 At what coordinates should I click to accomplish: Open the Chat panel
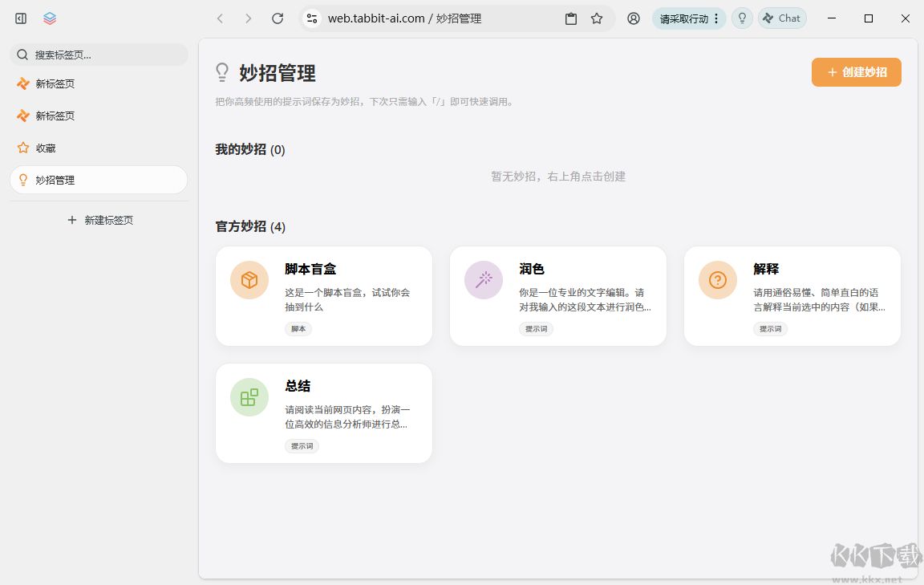tap(782, 18)
